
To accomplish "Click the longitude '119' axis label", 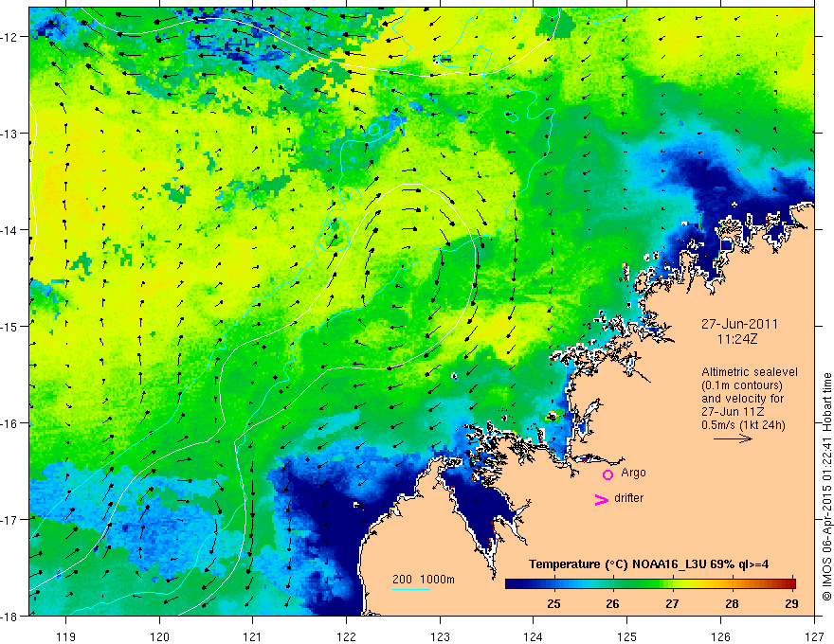I will pyautogui.click(x=66, y=636).
